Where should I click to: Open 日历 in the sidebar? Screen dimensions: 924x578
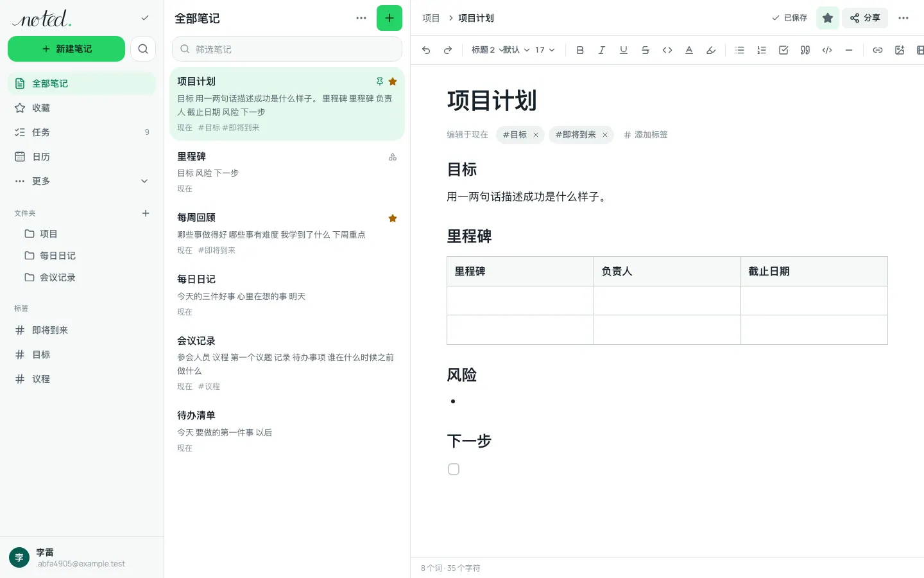click(x=81, y=157)
